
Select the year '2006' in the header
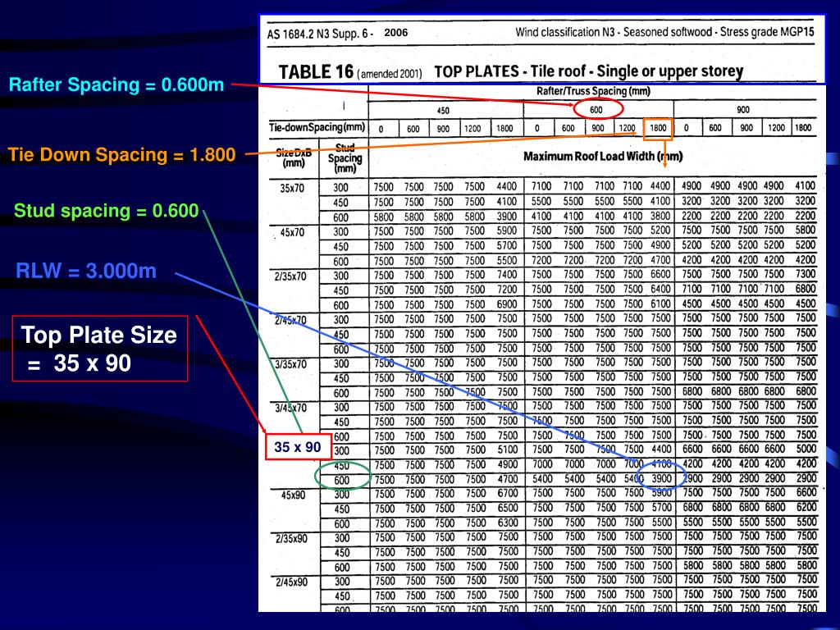396,32
